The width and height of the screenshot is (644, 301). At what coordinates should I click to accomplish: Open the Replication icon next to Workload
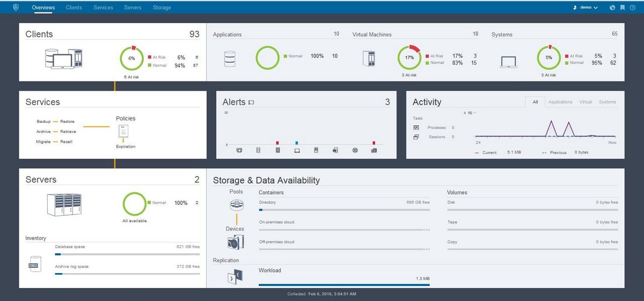click(x=236, y=277)
